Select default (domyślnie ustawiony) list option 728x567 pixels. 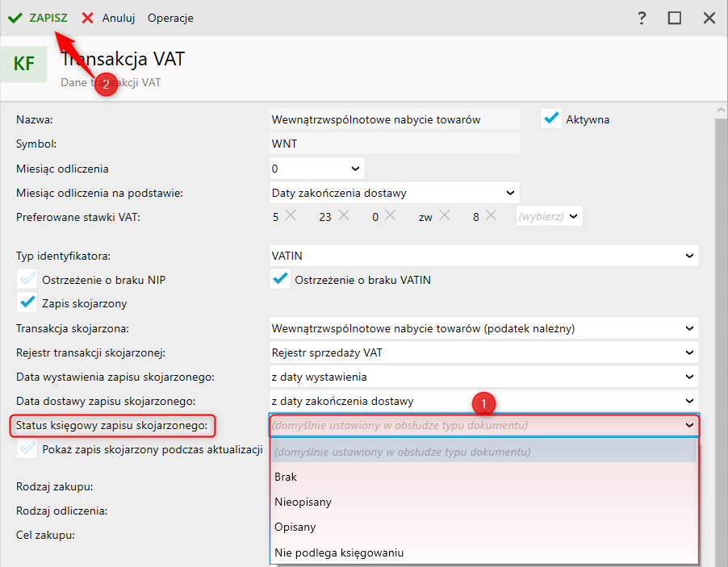tap(483, 452)
